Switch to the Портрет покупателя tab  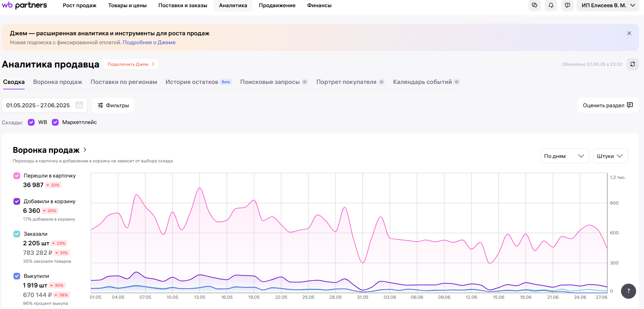point(346,82)
